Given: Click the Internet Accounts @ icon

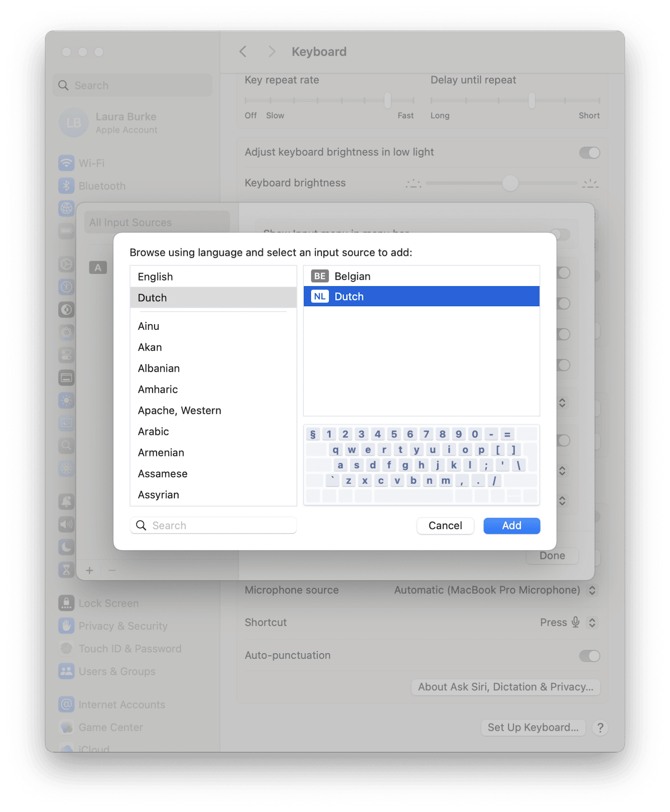Looking at the screenshot, I should (x=66, y=704).
